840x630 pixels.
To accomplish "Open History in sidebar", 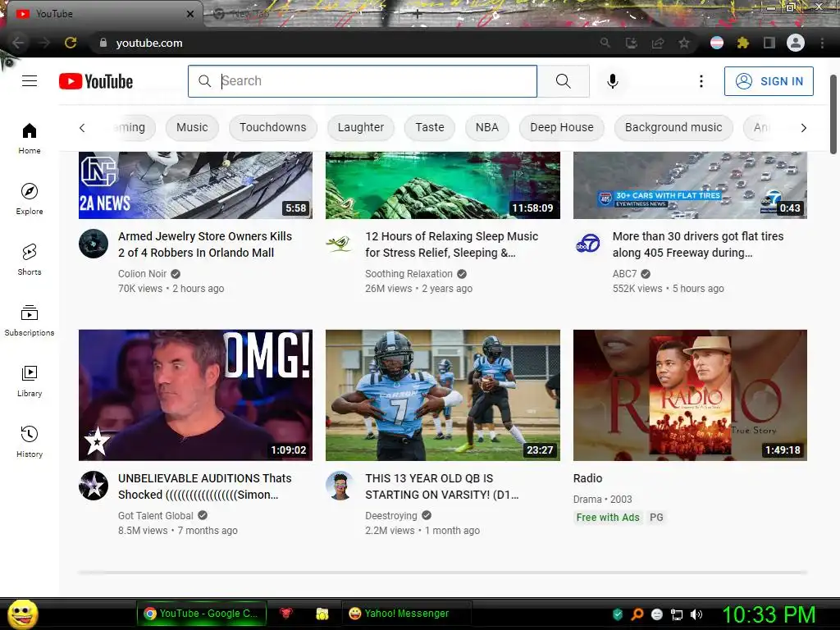I will point(30,441).
